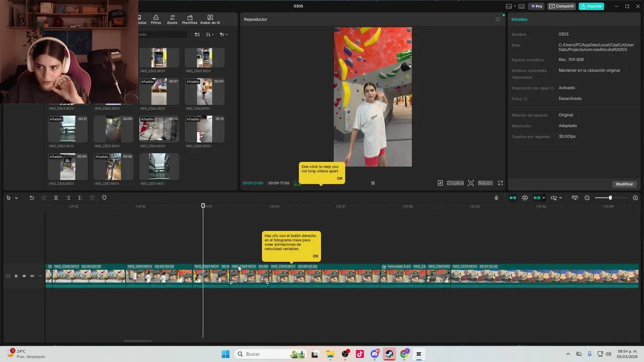The height and width of the screenshot is (362, 644).
Task: Select the IMG_2373.MOV clip on timeline
Action: coord(545,276)
